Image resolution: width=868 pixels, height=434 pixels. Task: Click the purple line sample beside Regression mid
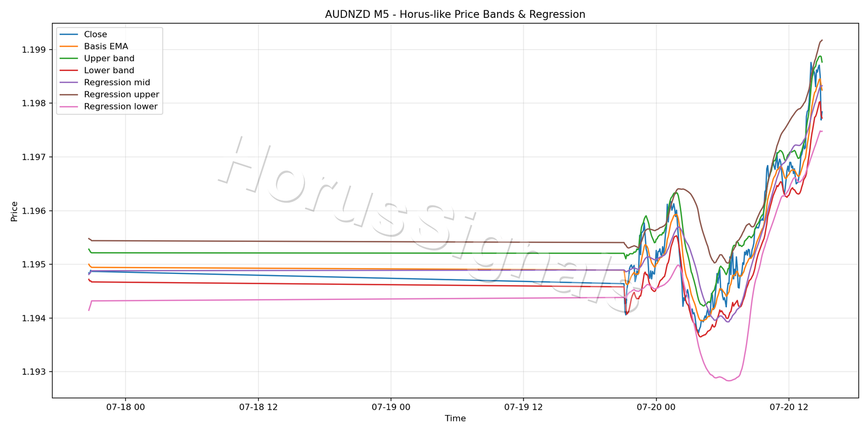69,82
